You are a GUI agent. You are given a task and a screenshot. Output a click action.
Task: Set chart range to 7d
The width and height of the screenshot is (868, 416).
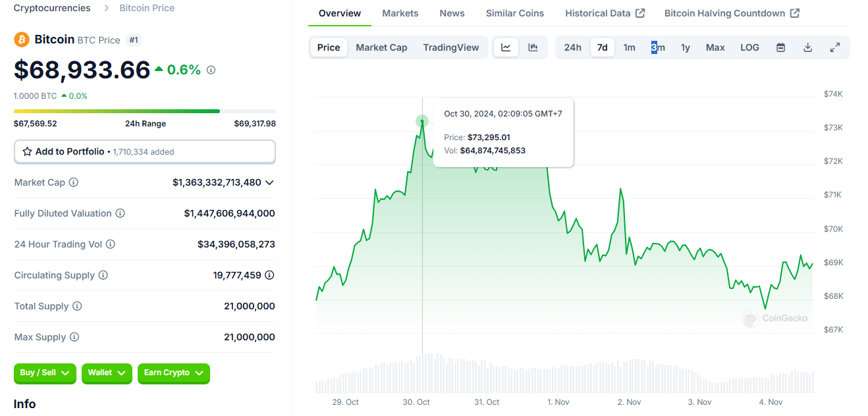[603, 47]
